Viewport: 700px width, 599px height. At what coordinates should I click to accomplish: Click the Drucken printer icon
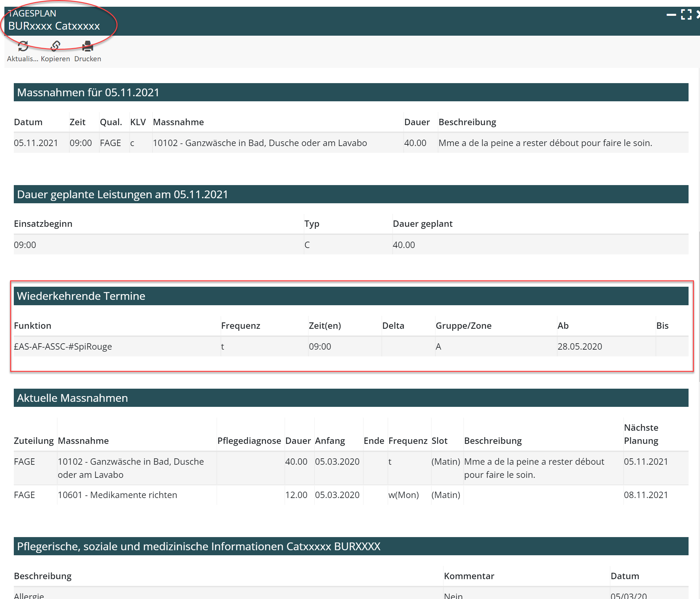tap(88, 46)
